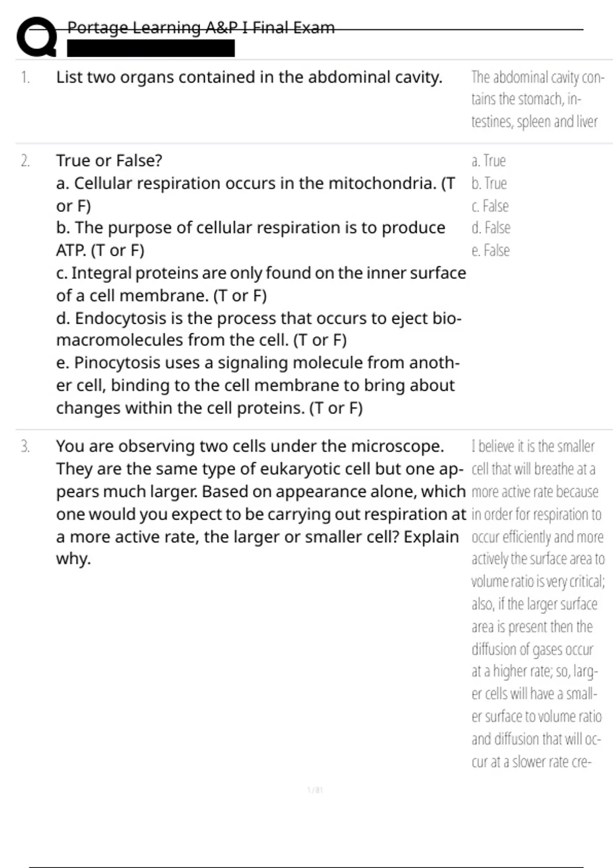The width and height of the screenshot is (613, 868).
Task: Click answer 'c. False'
Action: pyautogui.click(x=490, y=206)
